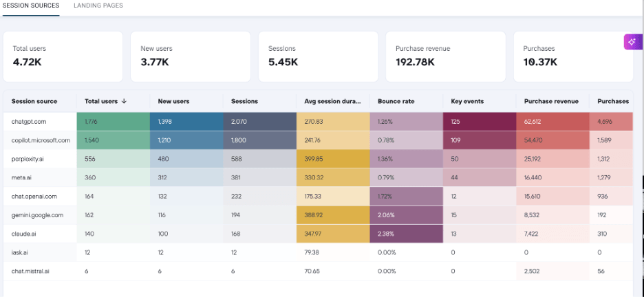
Task: Select the Purchase revenue 192.78K card
Action: (446, 56)
